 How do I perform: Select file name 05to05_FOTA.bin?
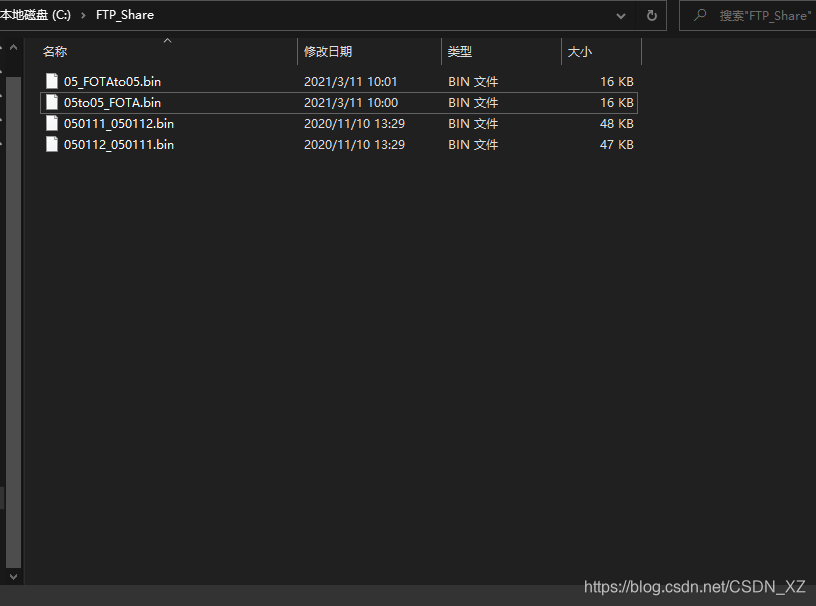[112, 103]
